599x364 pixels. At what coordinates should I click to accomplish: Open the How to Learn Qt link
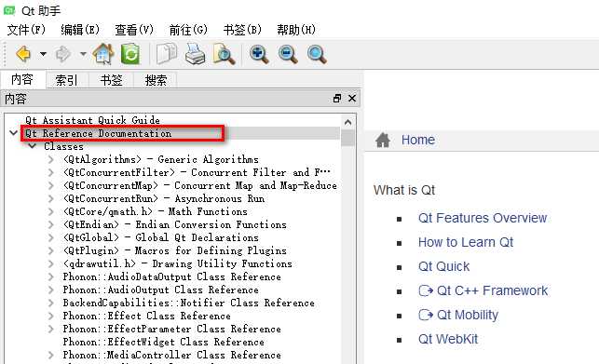click(x=466, y=242)
